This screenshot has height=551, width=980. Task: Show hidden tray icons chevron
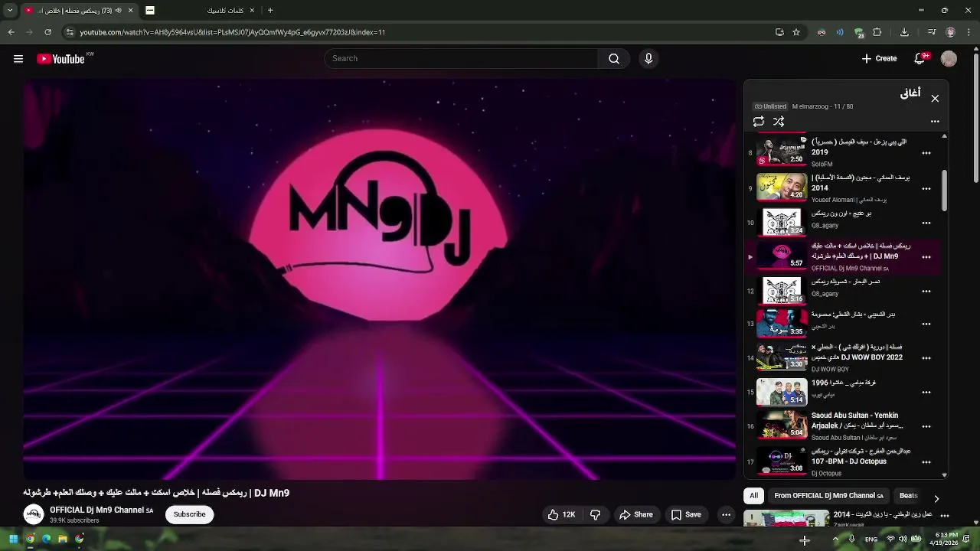tap(835, 540)
